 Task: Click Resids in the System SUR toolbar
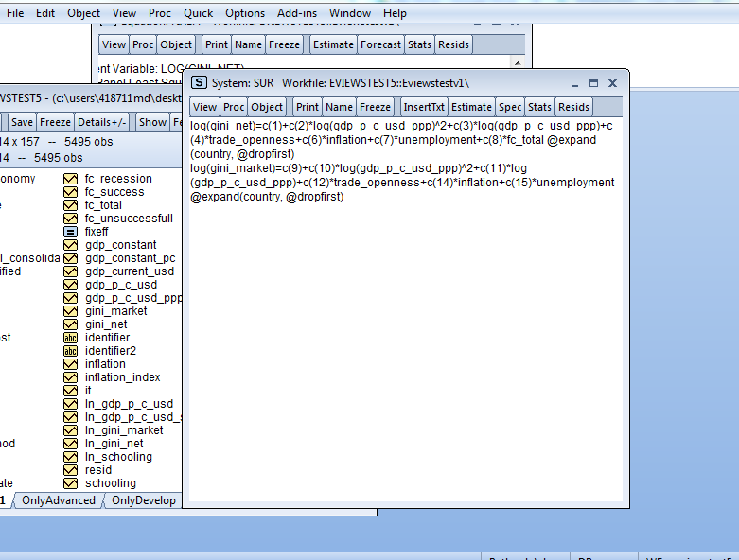[x=573, y=107]
